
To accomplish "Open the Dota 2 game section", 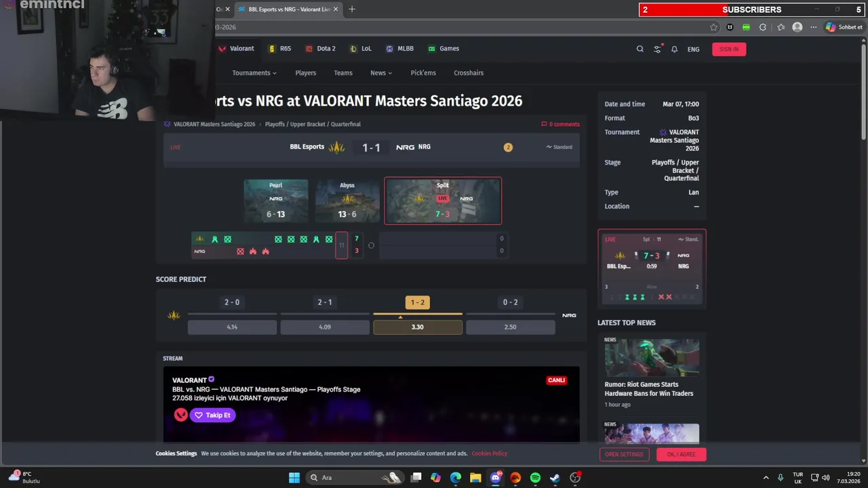I will (320, 49).
